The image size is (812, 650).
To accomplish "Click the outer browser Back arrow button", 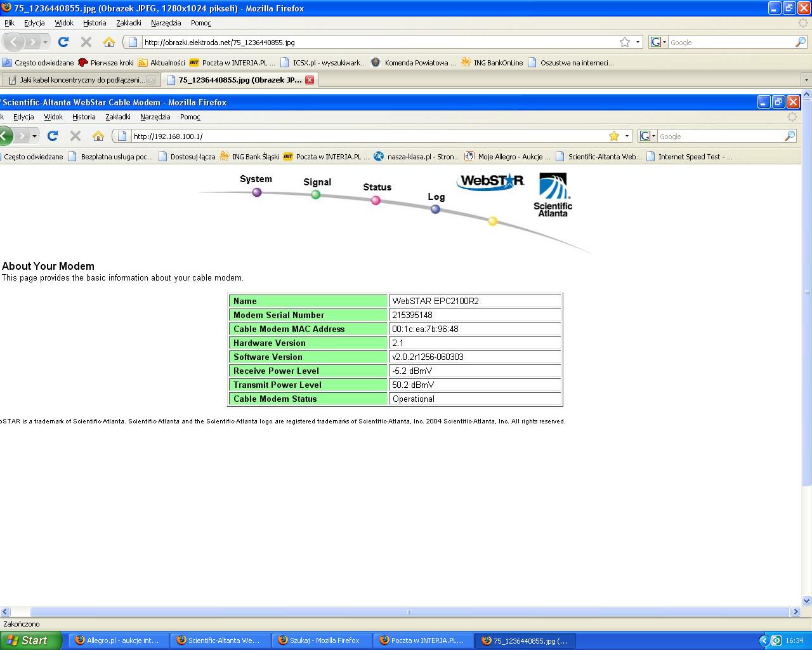I will (14, 42).
